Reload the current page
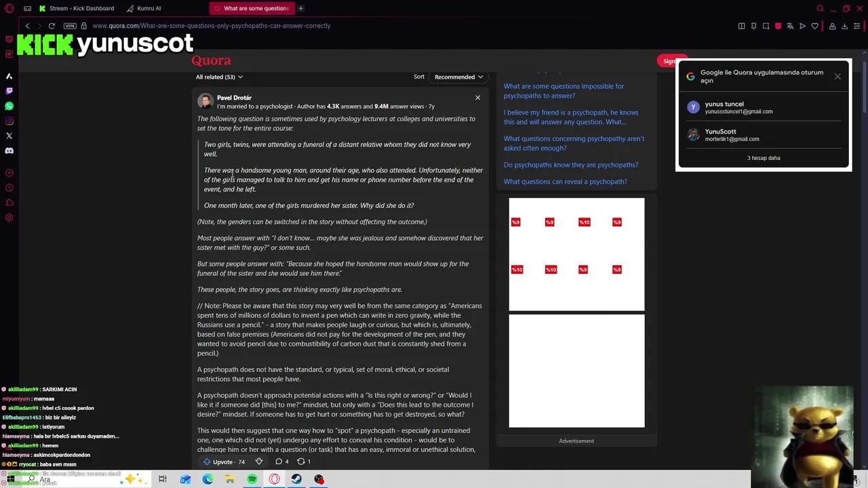This screenshot has width=868, height=488. pyautogui.click(x=52, y=26)
